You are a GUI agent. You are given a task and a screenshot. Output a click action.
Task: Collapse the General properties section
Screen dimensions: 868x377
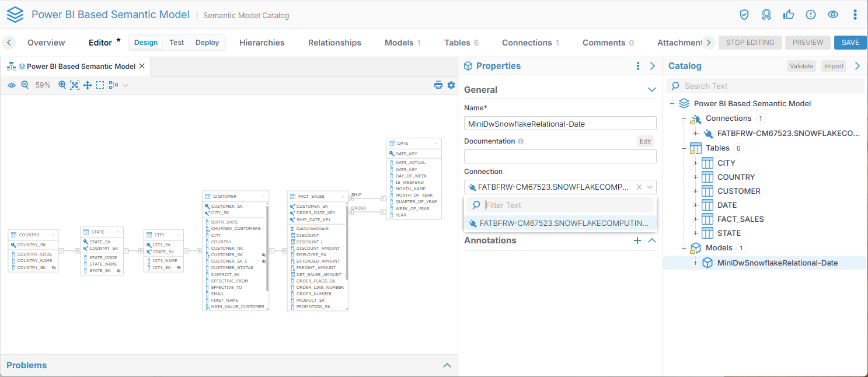[652, 90]
